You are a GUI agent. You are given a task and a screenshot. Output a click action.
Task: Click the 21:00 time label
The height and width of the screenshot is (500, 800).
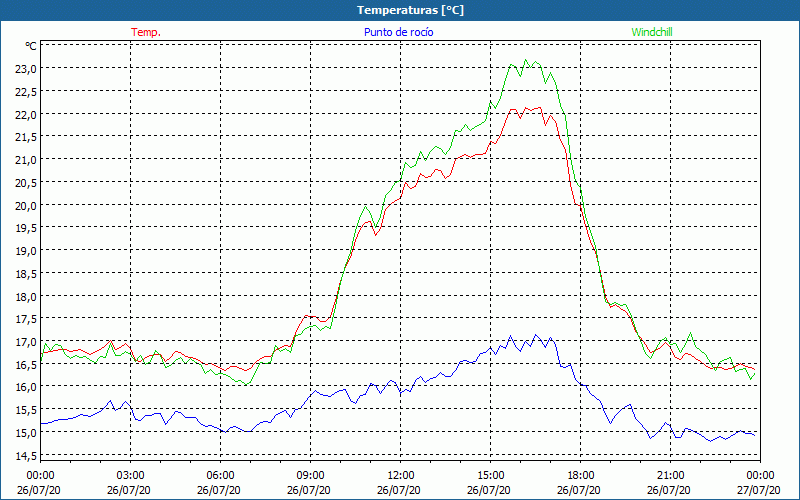pyautogui.click(x=670, y=475)
